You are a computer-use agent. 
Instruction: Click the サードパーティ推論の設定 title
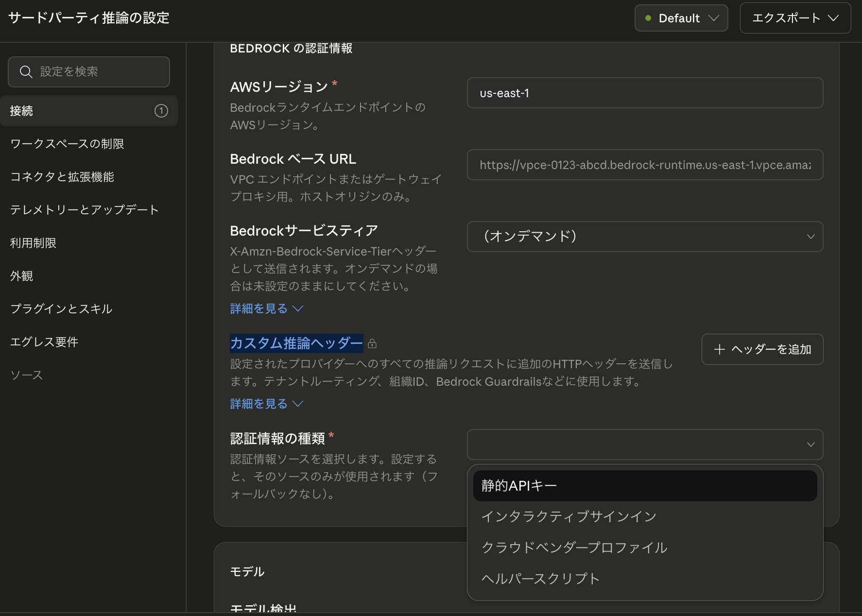89,18
